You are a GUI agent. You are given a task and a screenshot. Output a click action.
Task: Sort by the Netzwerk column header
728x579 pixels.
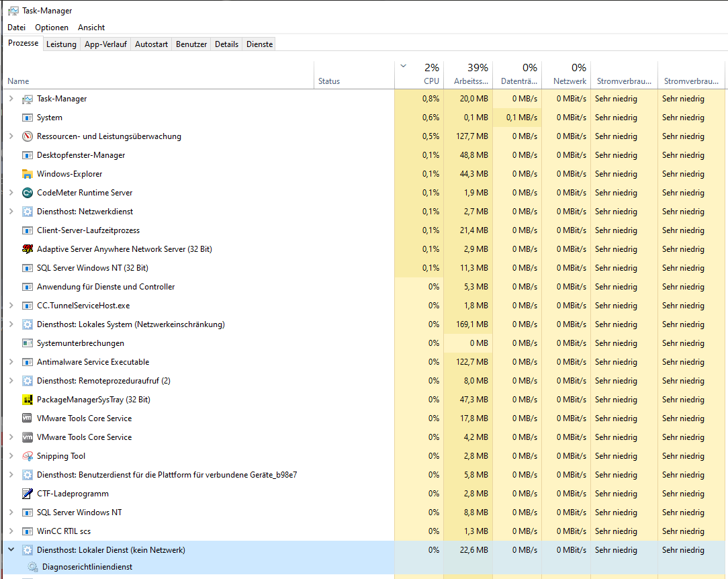[x=566, y=75]
